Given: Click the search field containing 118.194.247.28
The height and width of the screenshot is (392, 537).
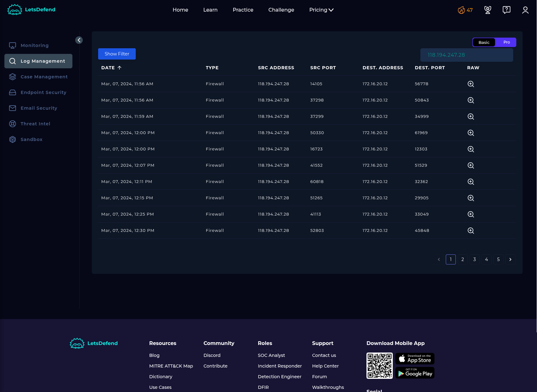Looking at the screenshot, I should pyautogui.click(x=466, y=55).
